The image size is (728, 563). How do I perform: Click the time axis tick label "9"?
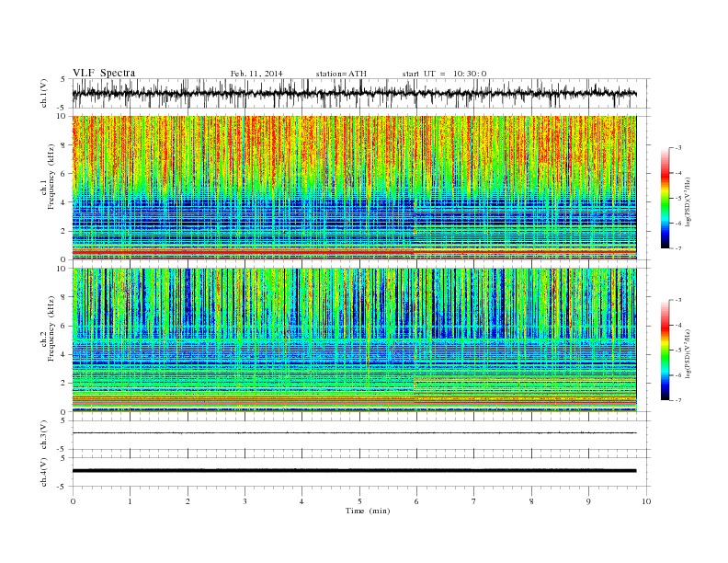tap(588, 501)
